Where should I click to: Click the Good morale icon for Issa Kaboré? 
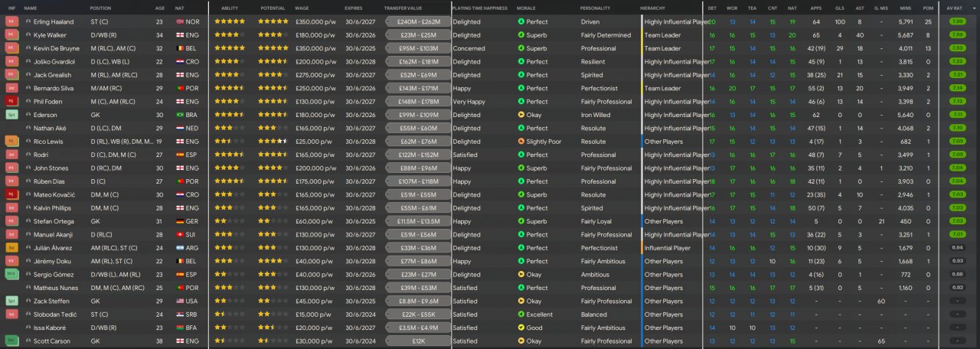coord(521,328)
